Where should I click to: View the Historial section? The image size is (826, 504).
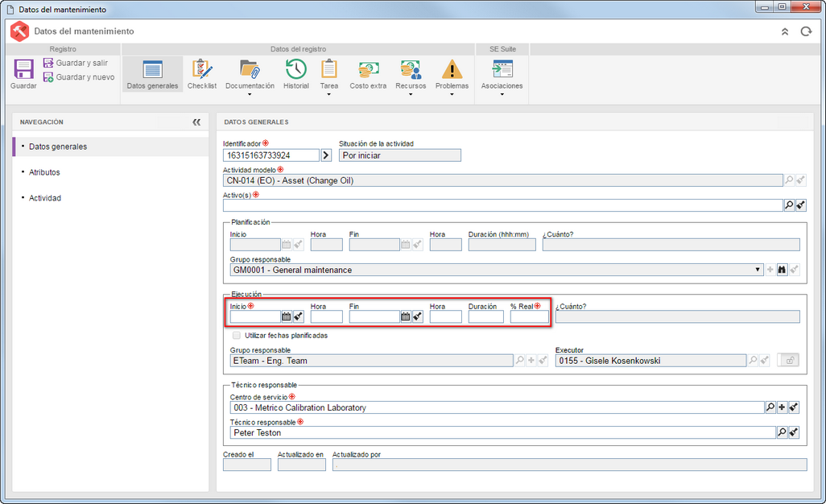coord(296,74)
